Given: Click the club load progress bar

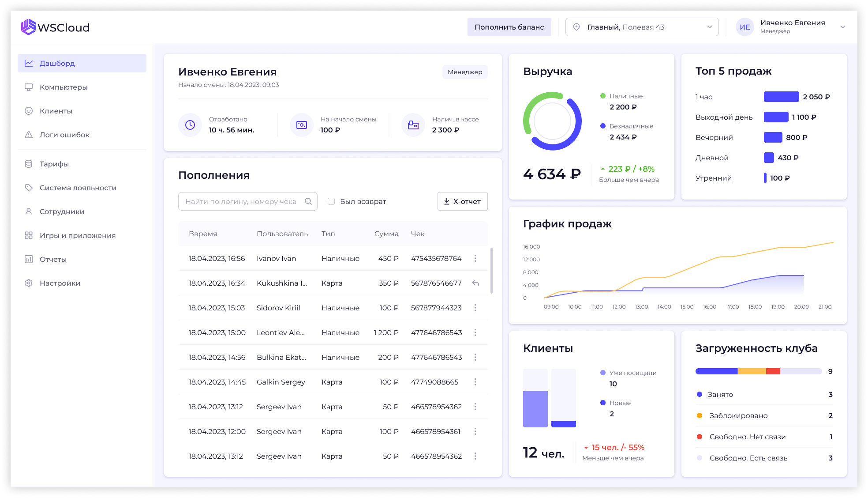Looking at the screenshot, I should pyautogui.click(x=759, y=371).
